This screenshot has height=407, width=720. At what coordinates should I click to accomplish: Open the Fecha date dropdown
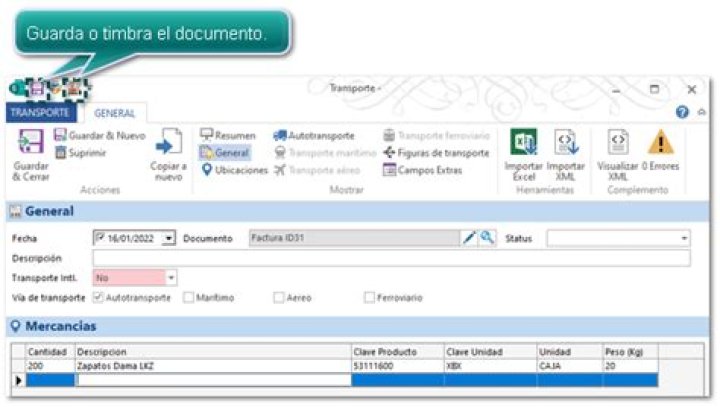(168, 239)
